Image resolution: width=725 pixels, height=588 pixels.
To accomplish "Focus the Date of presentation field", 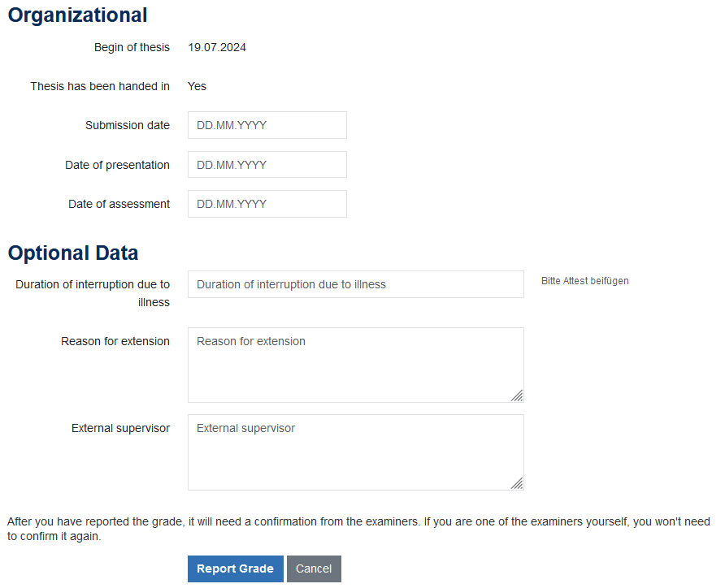I will pyautogui.click(x=267, y=165).
